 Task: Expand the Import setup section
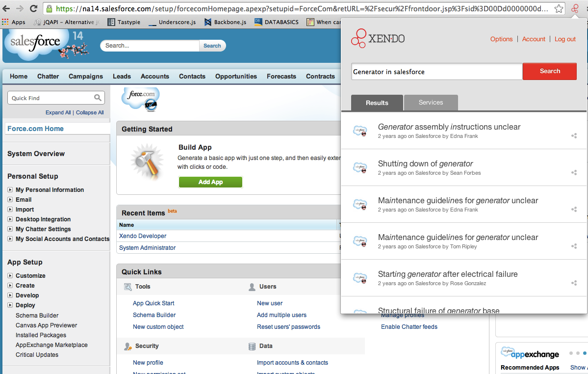tap(10, 209)
